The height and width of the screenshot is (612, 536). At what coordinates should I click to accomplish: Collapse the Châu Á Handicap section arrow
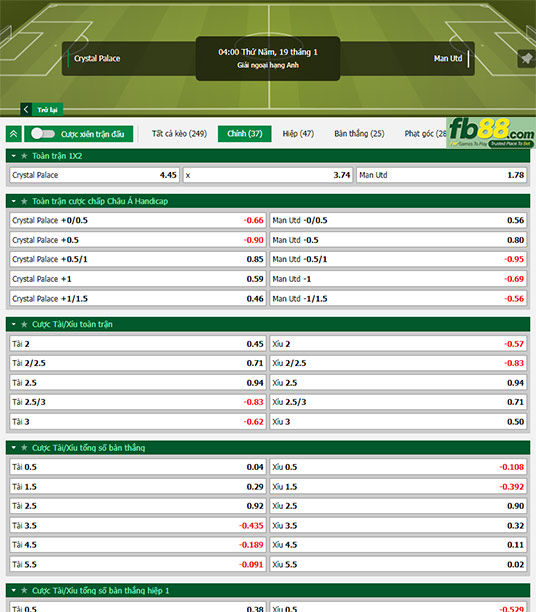coord(14,201)
